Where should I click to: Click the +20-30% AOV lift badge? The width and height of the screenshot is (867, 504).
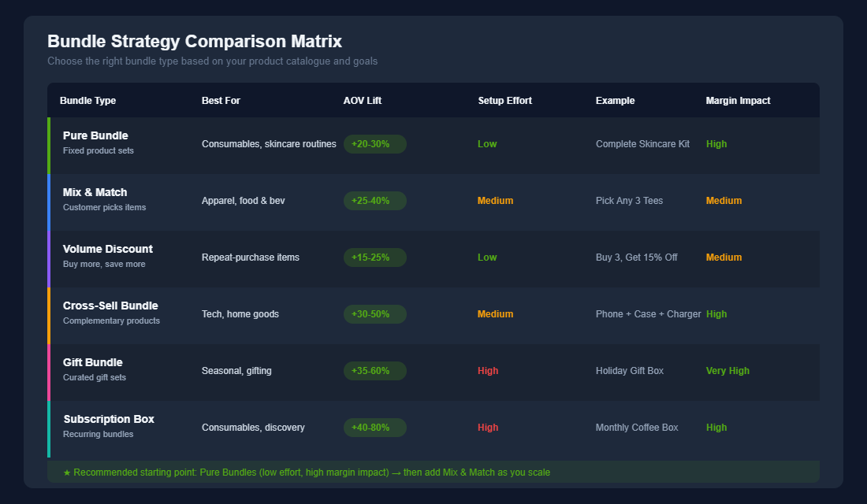[x=374, y=144]
